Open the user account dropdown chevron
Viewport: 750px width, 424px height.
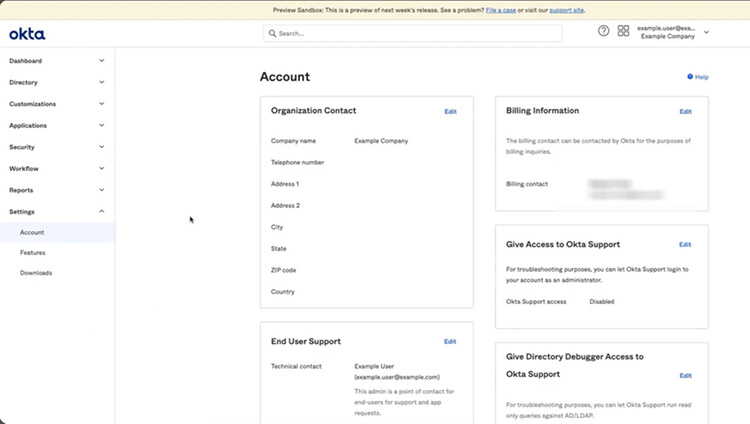tap(706, 32)
